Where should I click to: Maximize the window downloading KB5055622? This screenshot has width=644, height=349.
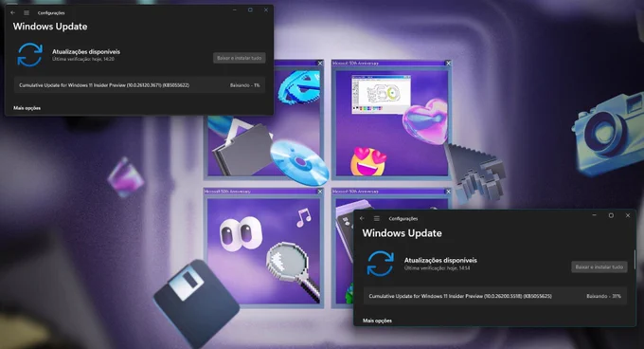(x=250, y=9)
